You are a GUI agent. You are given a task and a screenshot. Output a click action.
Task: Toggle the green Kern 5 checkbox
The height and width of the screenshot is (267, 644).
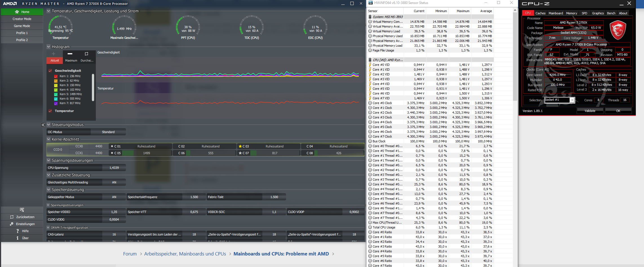56,94
